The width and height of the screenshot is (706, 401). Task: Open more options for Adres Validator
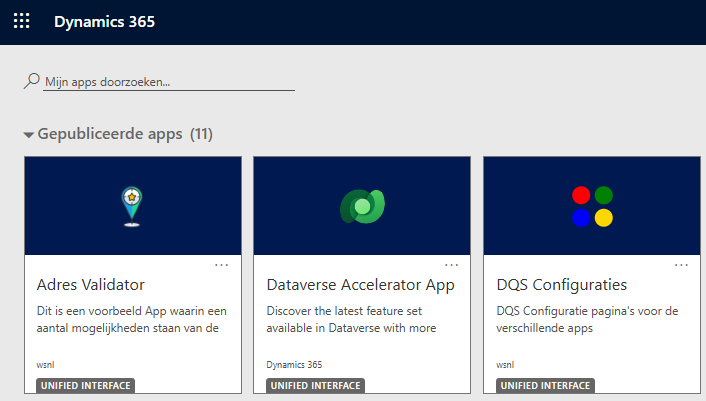(x=222, y=265)
